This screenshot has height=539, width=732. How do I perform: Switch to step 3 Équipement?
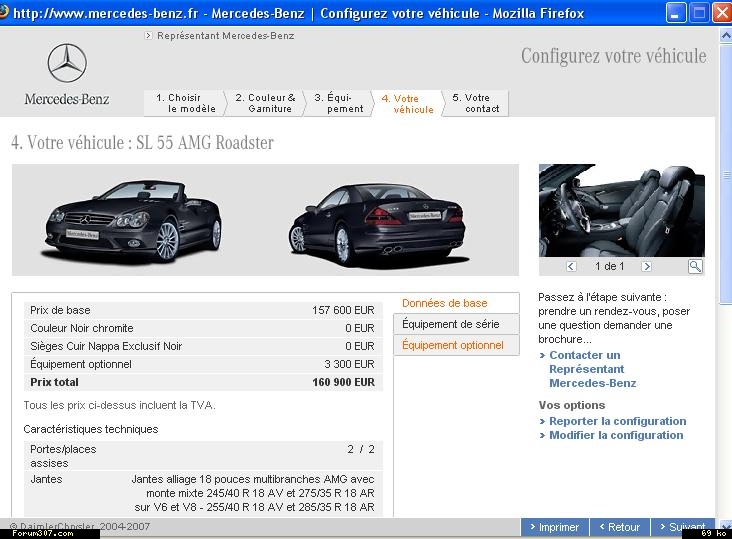click(x=340, y=103)
